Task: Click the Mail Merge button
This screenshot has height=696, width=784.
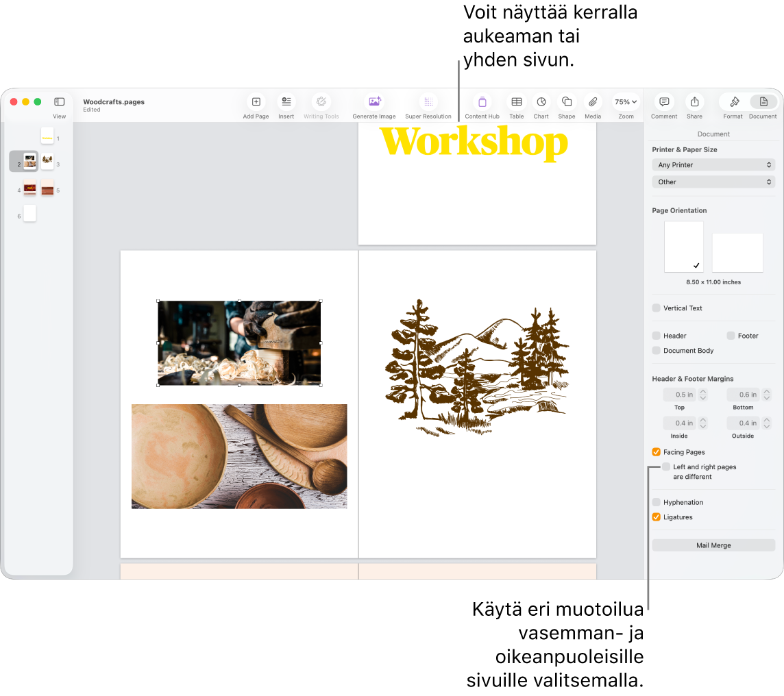Action: [713, 545]
